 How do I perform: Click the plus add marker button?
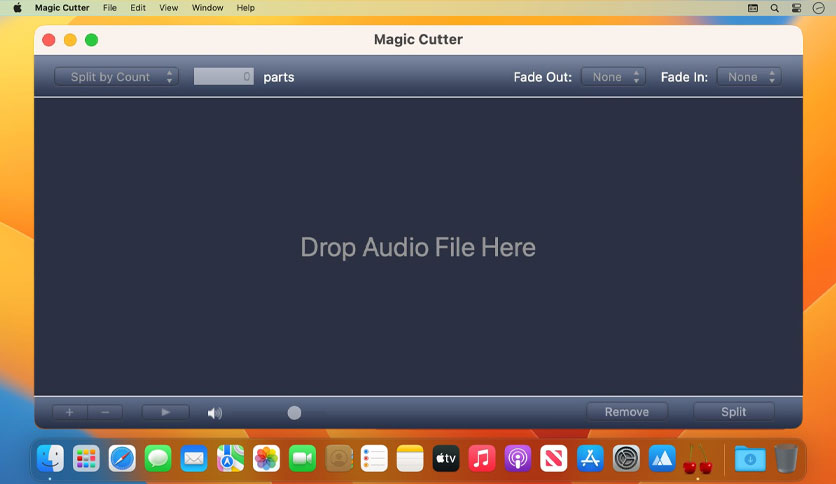pyautogui.click(x=69, y=412)
